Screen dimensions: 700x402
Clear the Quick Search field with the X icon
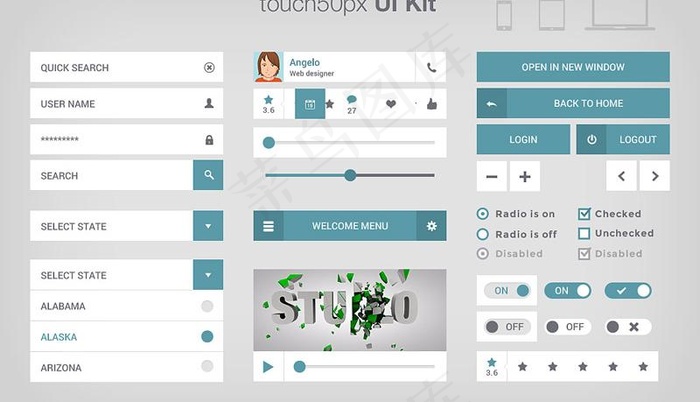209,67
